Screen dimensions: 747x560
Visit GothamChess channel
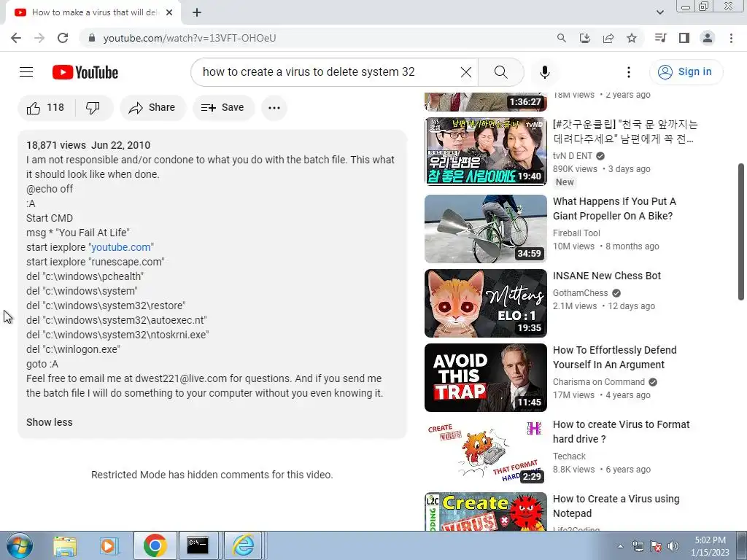coord(580,293)
